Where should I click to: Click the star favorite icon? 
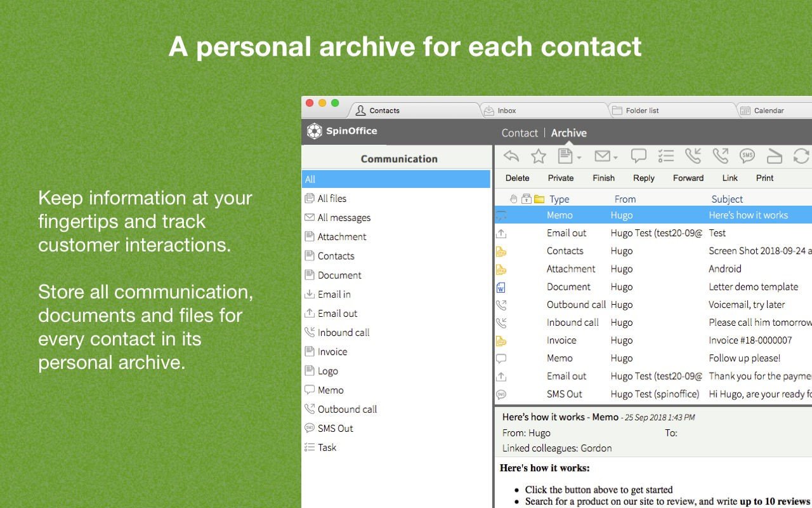(539, 156)
